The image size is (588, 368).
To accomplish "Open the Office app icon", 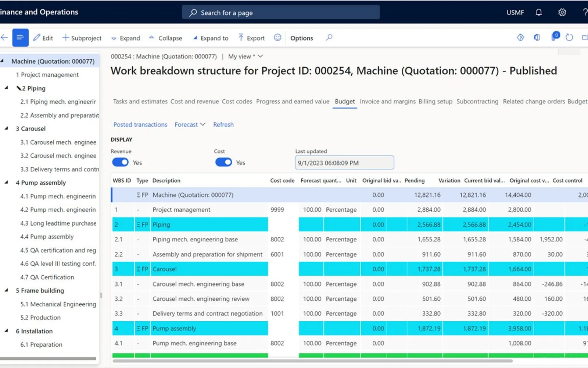I will click(537, 38).
